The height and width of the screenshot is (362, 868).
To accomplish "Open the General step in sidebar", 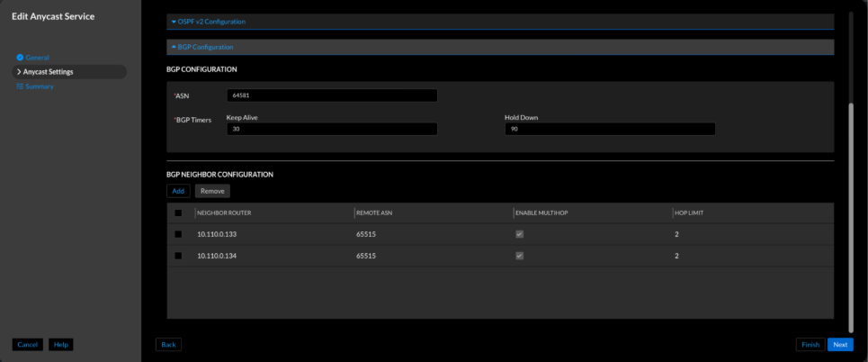I will tap(37, 57).
